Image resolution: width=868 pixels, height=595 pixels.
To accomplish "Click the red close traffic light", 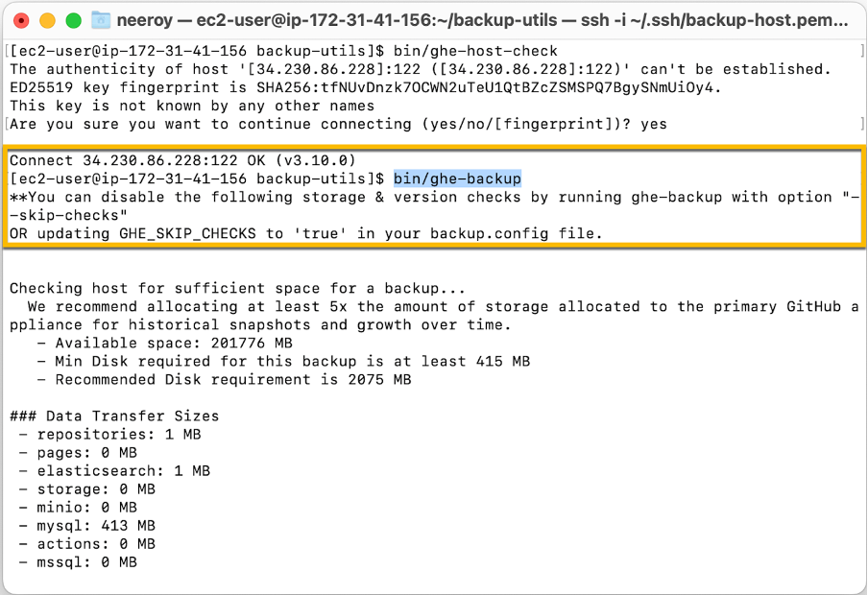I will [21, 17].
